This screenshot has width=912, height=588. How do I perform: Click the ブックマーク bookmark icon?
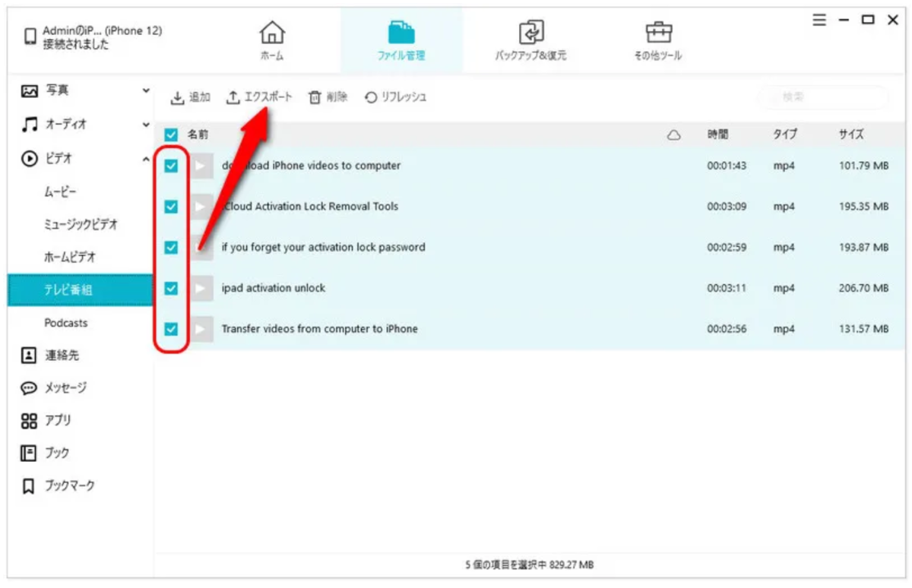29,485
